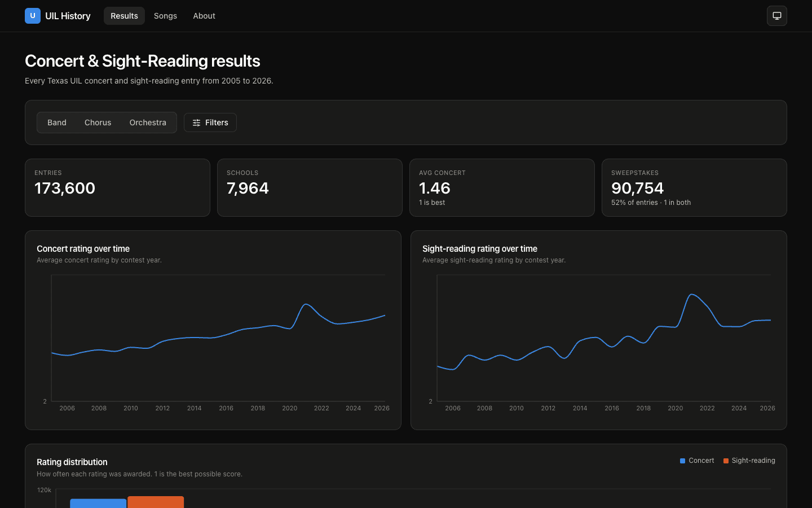The height and width of the screenshot is (508, 812).
Task: Select the Chorus ensemble toggle
Action: pos(98,122)
